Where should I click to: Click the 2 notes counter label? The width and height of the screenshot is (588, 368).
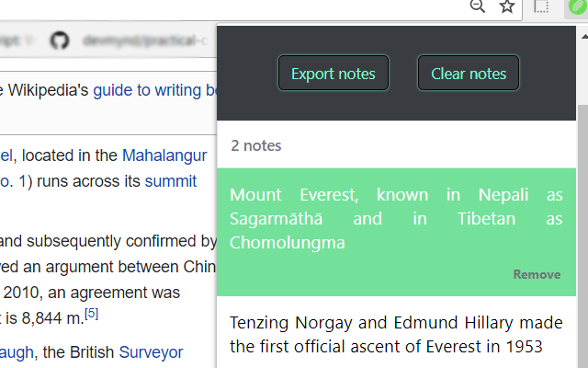255,145
